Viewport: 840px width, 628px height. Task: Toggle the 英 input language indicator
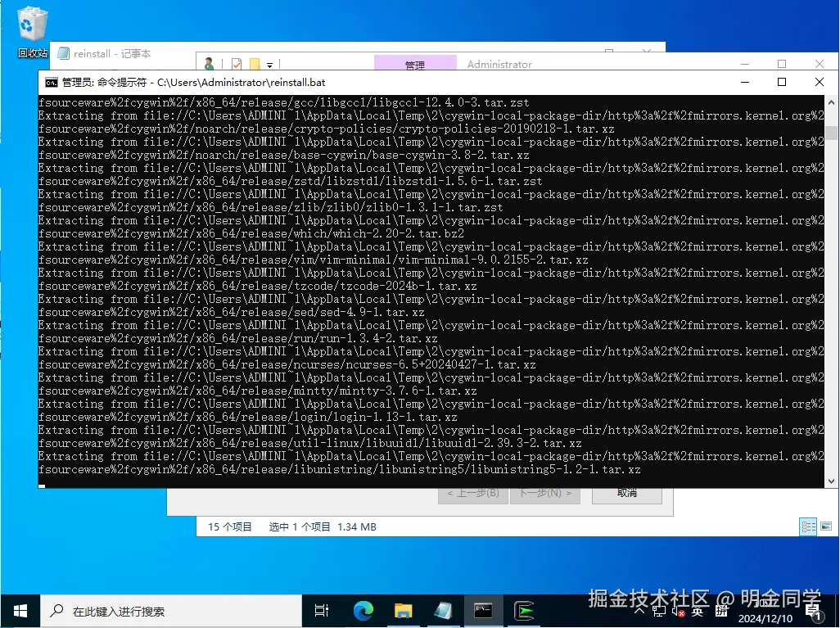(698, 612)
